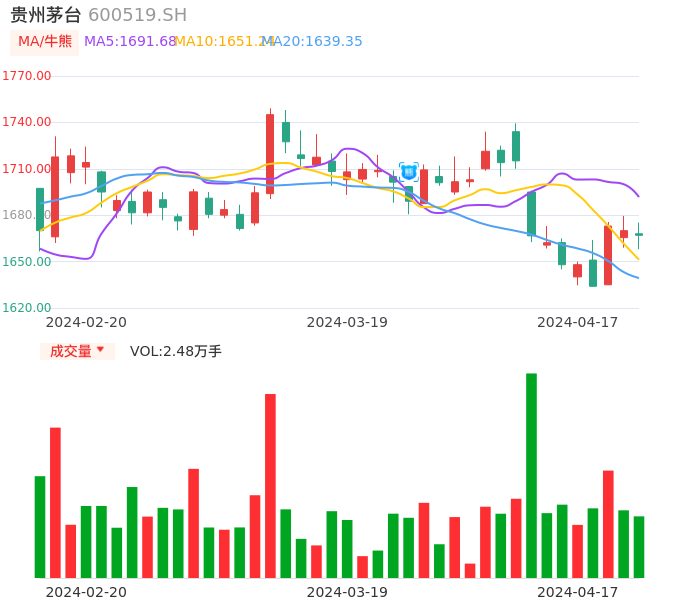This screenshot has width=686, height=606.
Task: Select the tall red candlestick near 1740
Action: [270, 153]
